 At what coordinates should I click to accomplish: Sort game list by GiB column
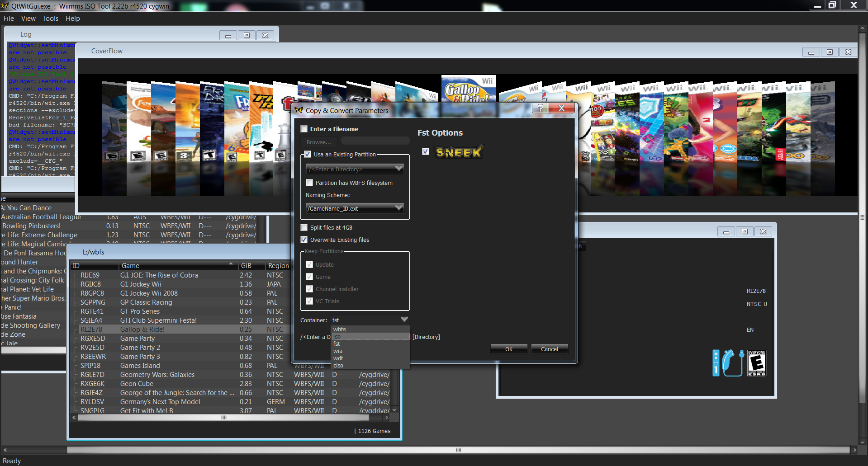251,266
